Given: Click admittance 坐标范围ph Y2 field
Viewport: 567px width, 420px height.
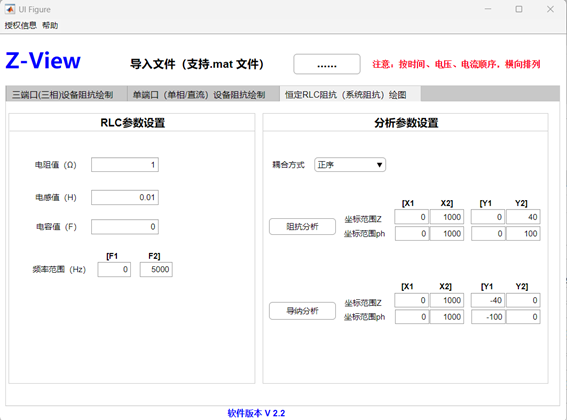Looking at the screenshot, I should click(x=523, y=317).
